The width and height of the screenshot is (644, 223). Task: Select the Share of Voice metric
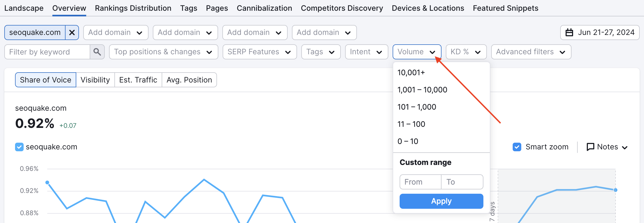[x=46, y=80]
